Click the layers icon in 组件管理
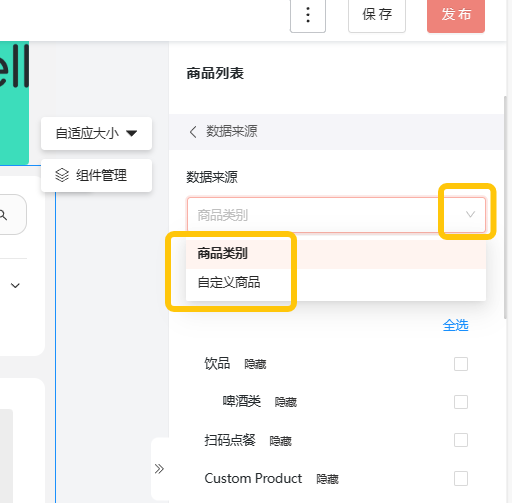Viewport: 512px width, 503px height. point(62,175)
